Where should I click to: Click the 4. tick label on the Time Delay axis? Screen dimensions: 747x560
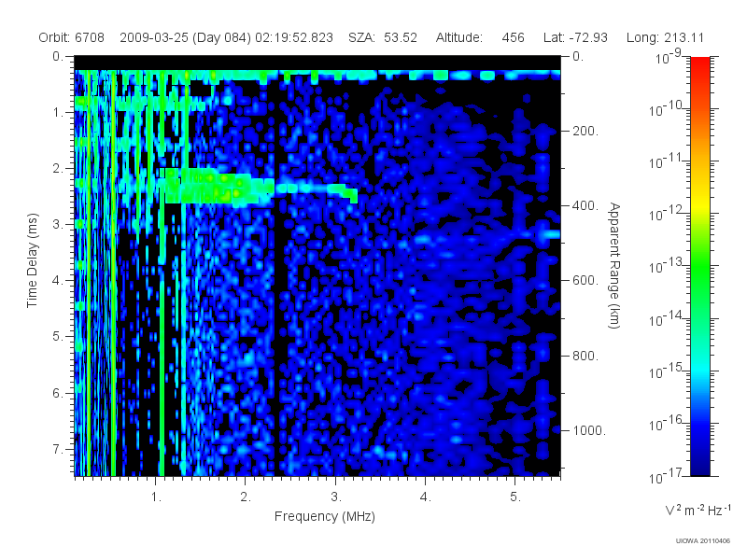tap(58, 281)
